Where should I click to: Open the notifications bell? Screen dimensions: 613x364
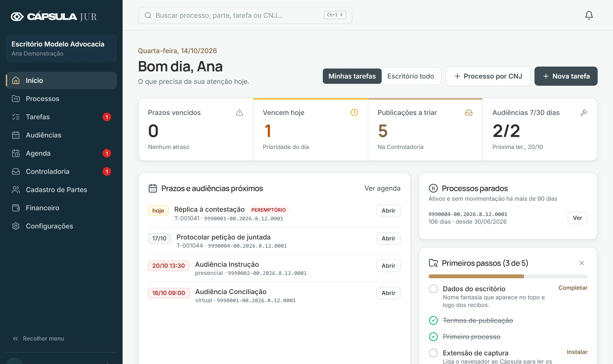589,15
